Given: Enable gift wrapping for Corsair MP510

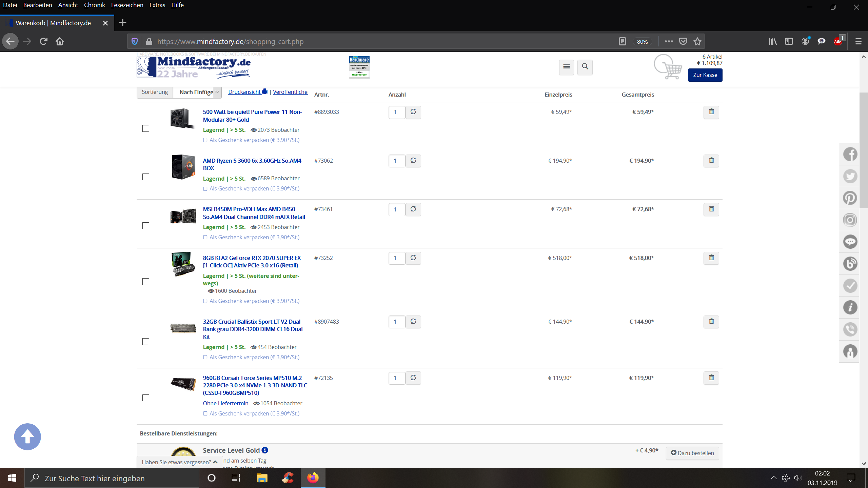Looking at the screenshot, I should [205, 413].
